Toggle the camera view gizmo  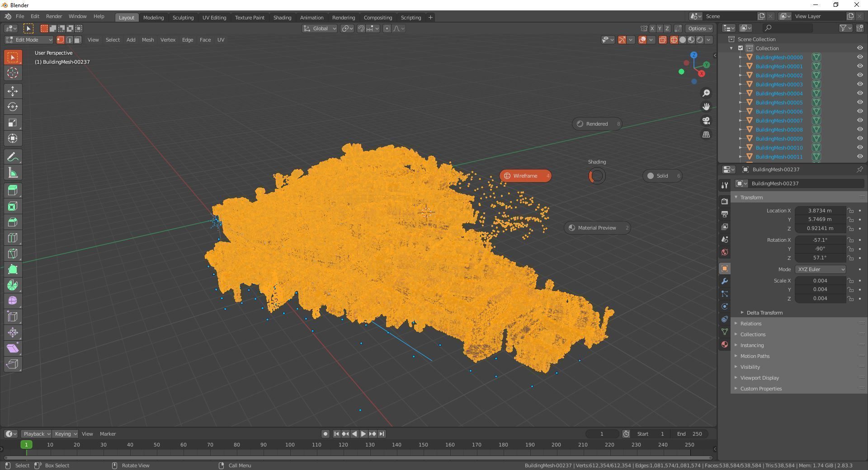click(706, 121)
